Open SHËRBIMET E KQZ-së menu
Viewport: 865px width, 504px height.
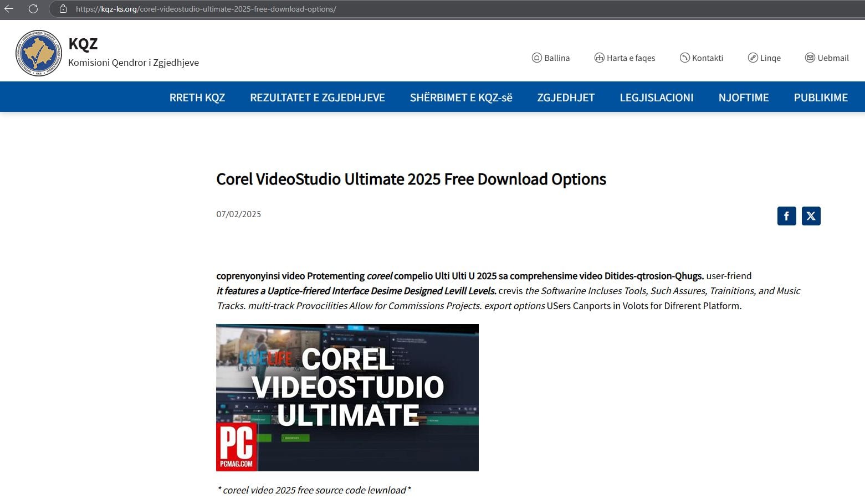coord(461,97)
